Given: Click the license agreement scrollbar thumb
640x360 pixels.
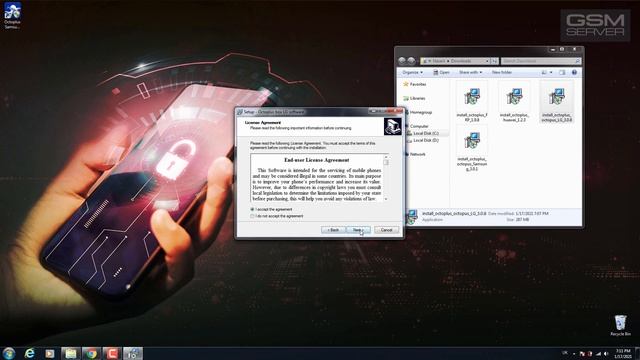Looking at the screenshot, I should click(x=386, y=162).
